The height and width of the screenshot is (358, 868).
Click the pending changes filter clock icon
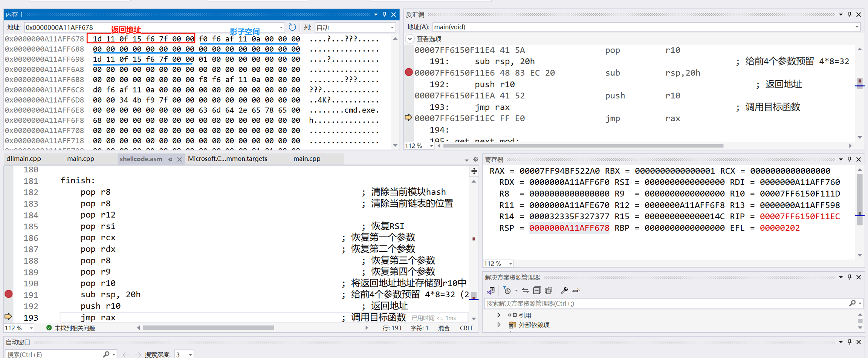(507, 290)
